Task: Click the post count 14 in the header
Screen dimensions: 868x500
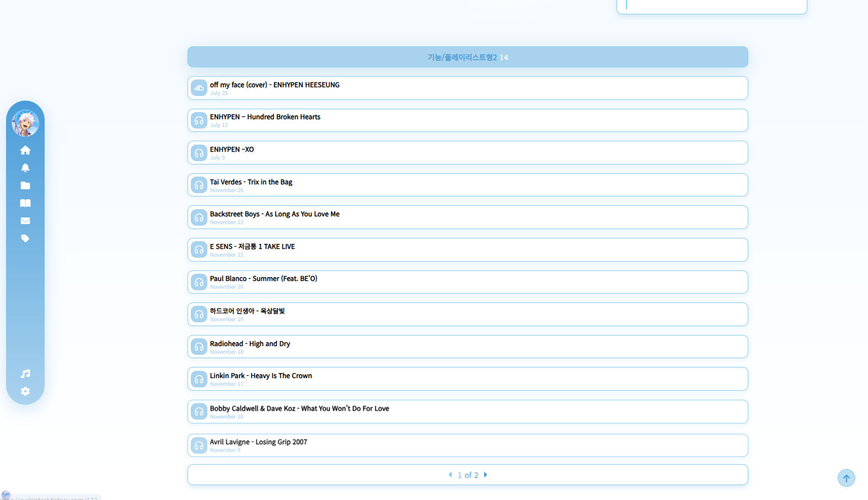Action: [x=504, y=57]
